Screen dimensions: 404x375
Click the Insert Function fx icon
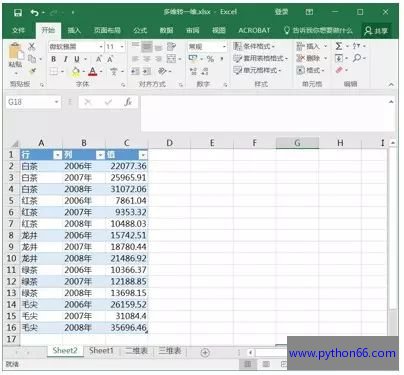pyautogui.click(x=128, y=102)
